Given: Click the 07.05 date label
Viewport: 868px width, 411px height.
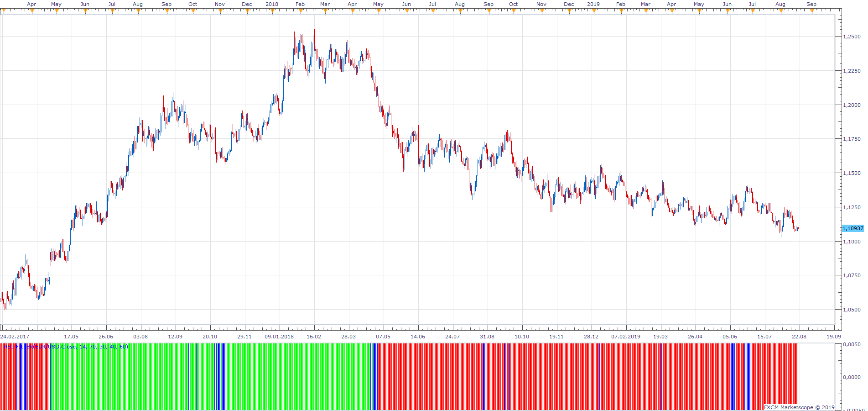Looking at the screenshot, I should [383, 337].
